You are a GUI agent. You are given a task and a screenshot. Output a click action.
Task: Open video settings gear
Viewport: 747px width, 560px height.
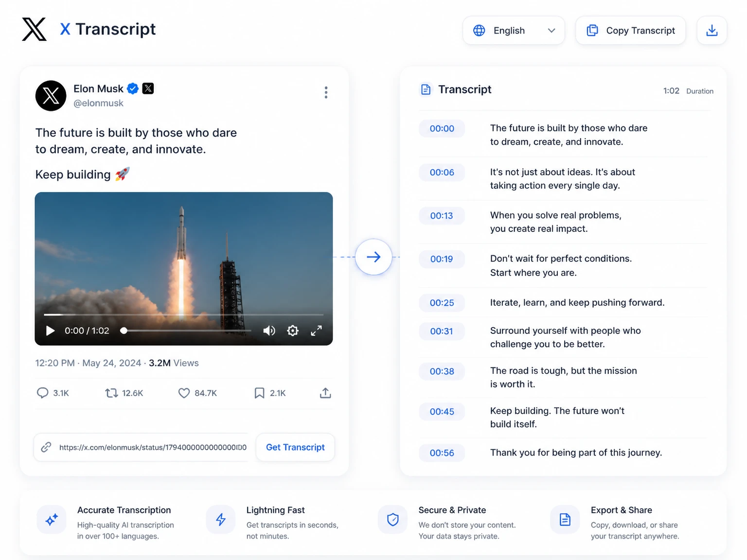tap(293, 331)
